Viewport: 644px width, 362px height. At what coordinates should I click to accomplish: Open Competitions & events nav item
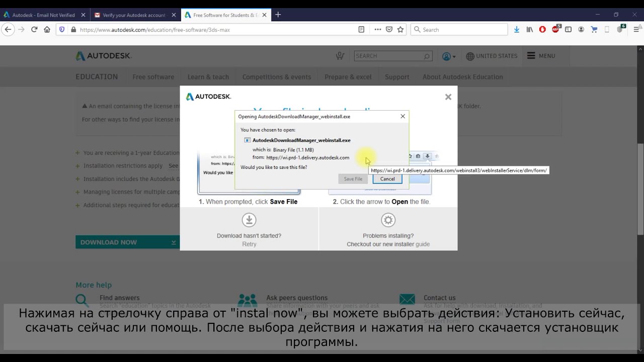point(277,77)
